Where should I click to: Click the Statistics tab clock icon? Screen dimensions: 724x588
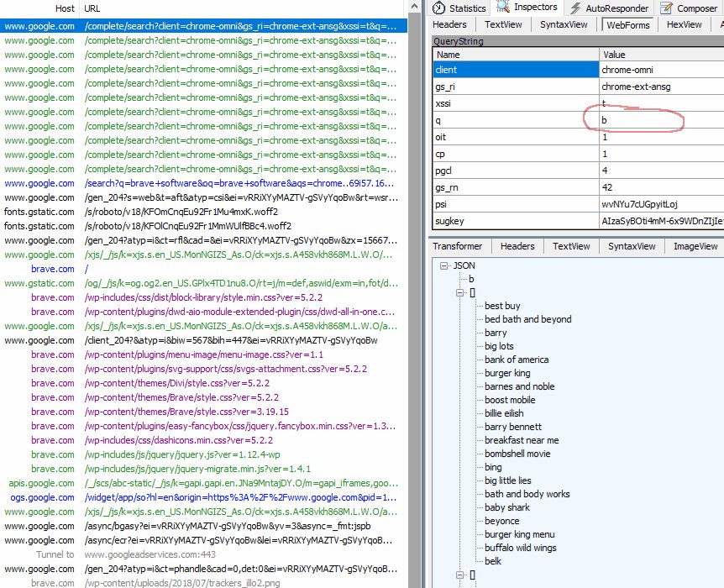pos(438,8)
